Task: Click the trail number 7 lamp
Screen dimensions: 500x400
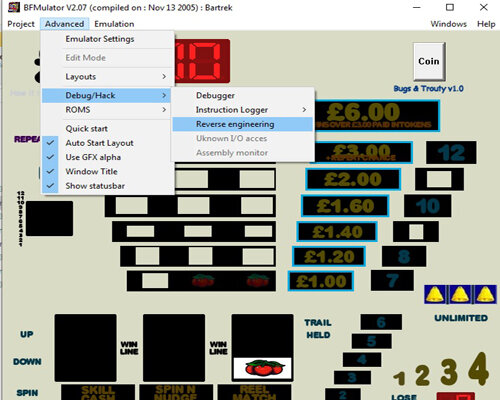Action: 392,281
